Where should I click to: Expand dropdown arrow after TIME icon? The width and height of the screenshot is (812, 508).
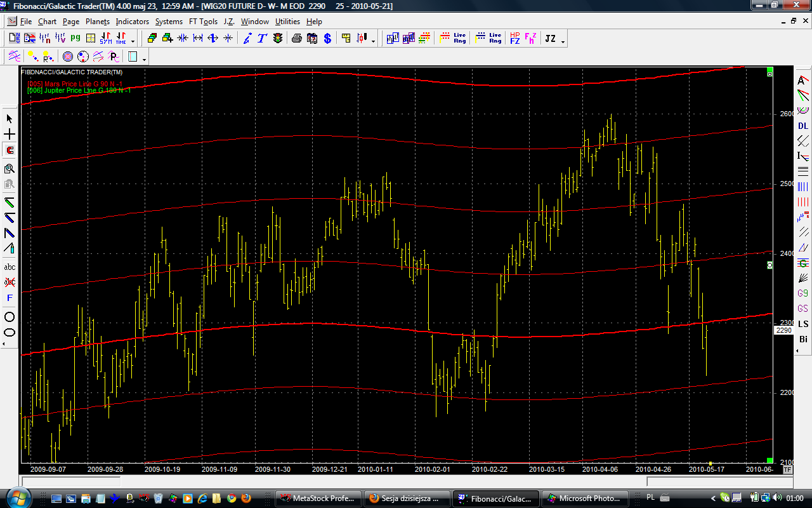coord(133,41)
